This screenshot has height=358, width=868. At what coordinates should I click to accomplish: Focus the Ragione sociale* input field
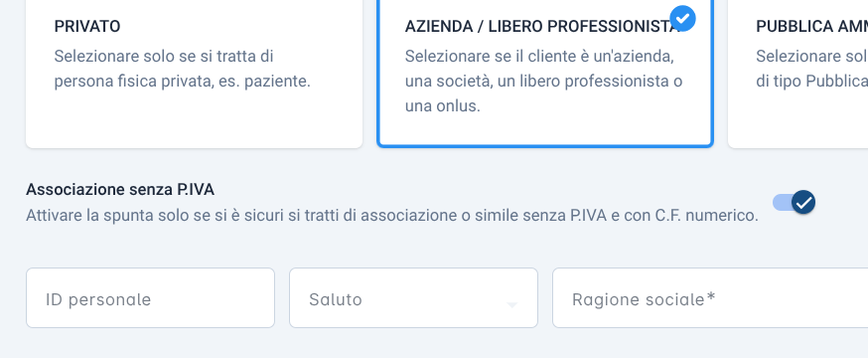[710, 298]
